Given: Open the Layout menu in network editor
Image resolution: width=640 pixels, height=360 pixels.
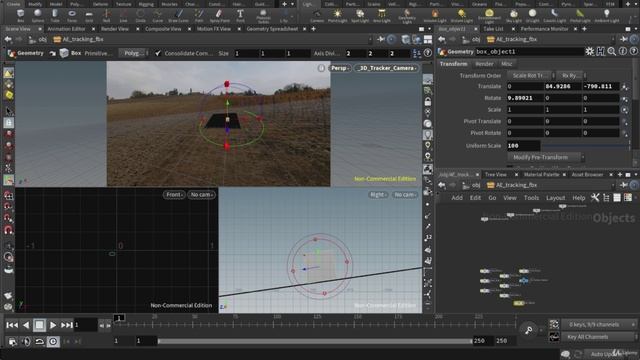Looking at the screenshot, I should (x=556, y=198).
